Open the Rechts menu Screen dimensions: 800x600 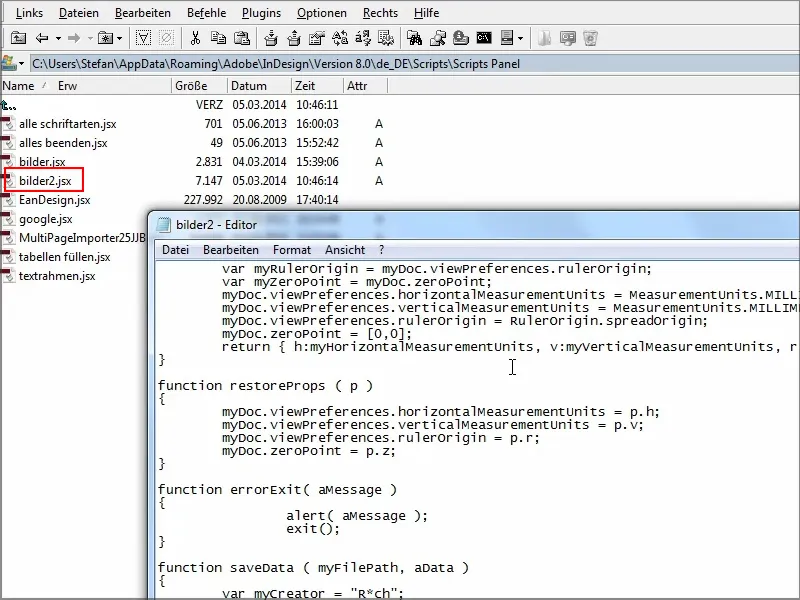[x=381, y=13]
